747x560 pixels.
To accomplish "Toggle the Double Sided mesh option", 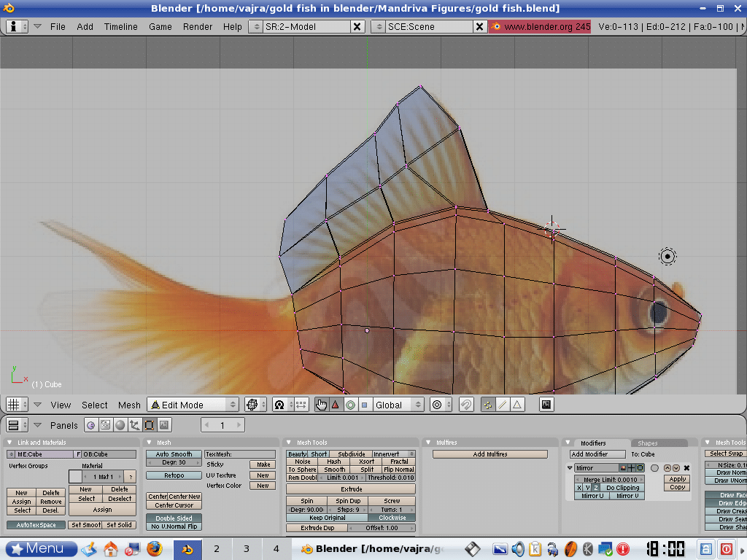I will 174,518.
